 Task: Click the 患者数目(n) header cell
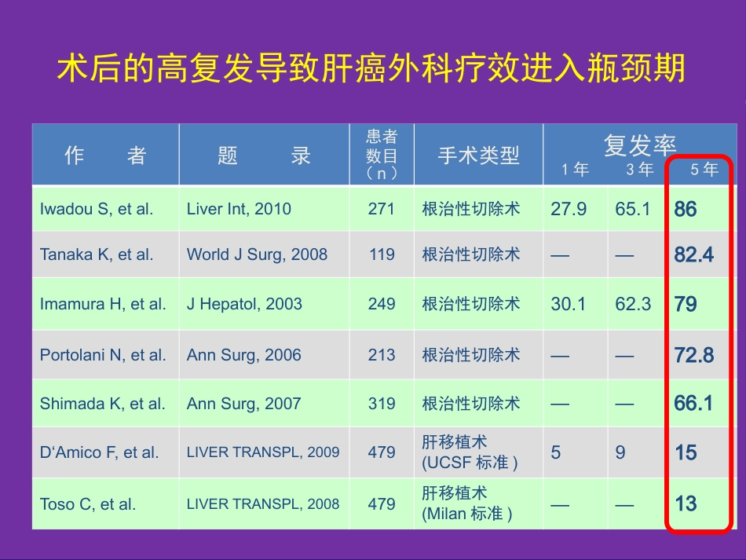pos(382,155)
